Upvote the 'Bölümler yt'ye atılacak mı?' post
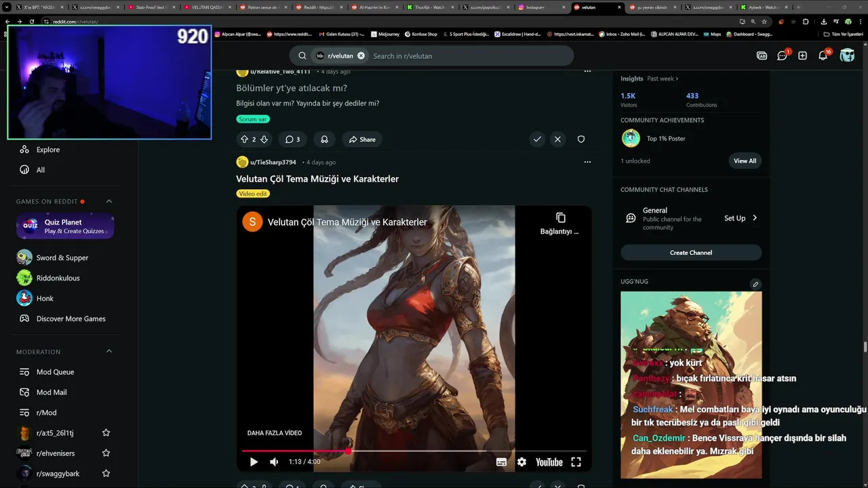This screenshot has height=488, width=868. pyautogui.click(x=244, y=139)
